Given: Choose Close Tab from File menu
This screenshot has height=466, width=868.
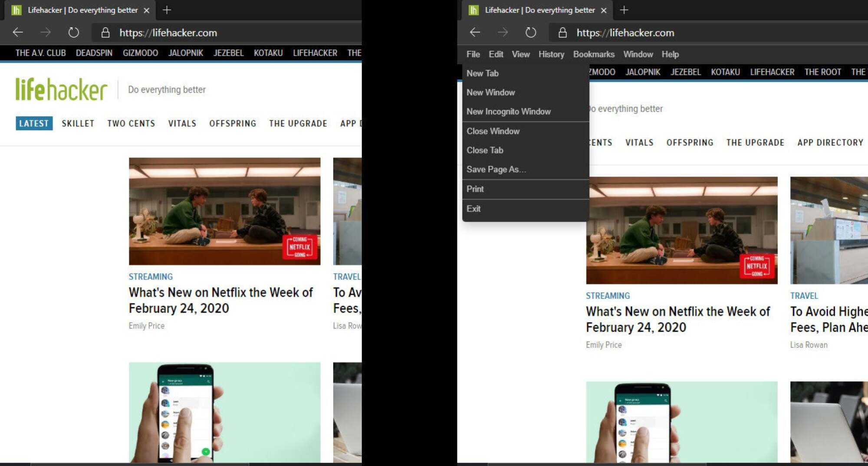Looking at the screenshot, I should coord(526,150).
